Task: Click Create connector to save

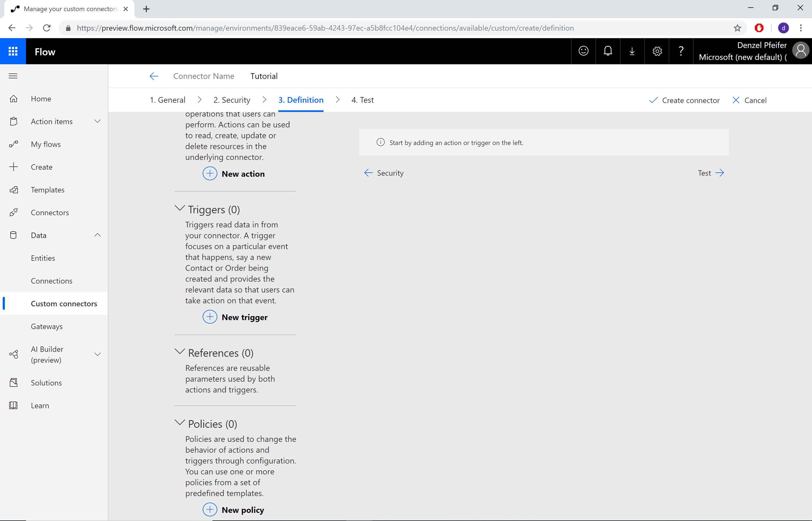Action: pyautogui.click(x=684, y=100)
